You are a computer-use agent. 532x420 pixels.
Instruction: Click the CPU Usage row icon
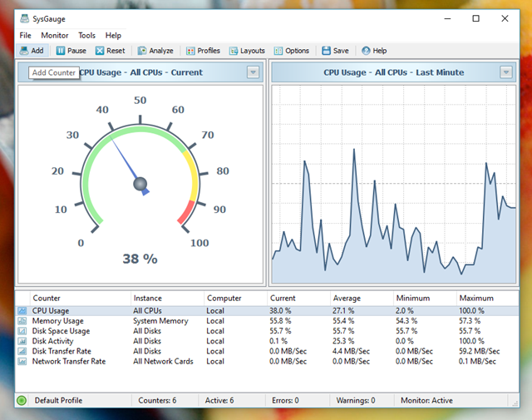coord(22,311)
